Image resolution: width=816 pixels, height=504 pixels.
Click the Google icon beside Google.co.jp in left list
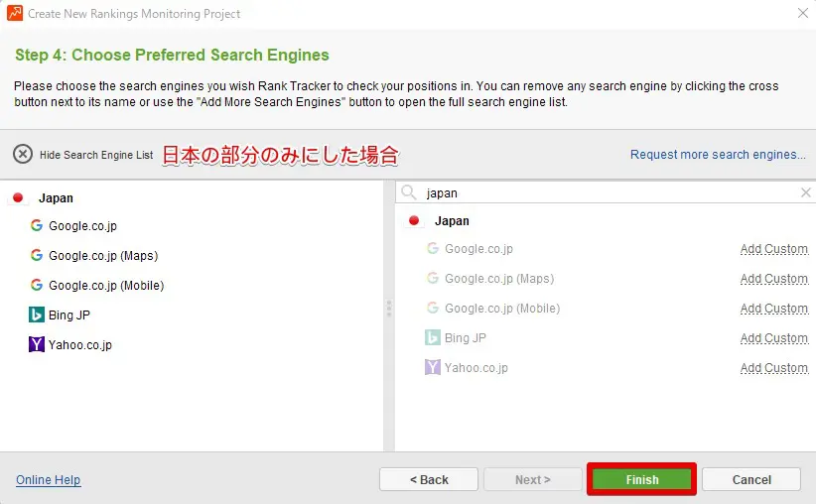point(37,225)
